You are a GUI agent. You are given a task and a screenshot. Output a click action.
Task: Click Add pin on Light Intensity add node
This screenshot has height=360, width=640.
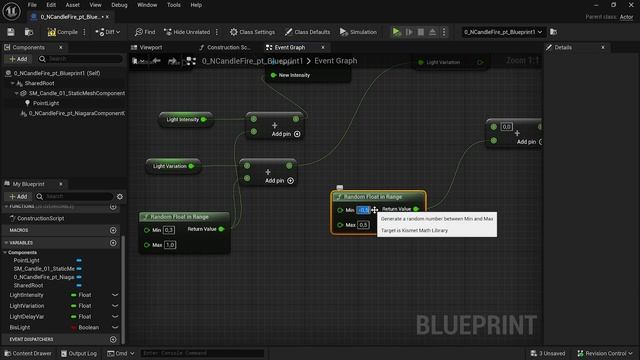tap(286, 134)
